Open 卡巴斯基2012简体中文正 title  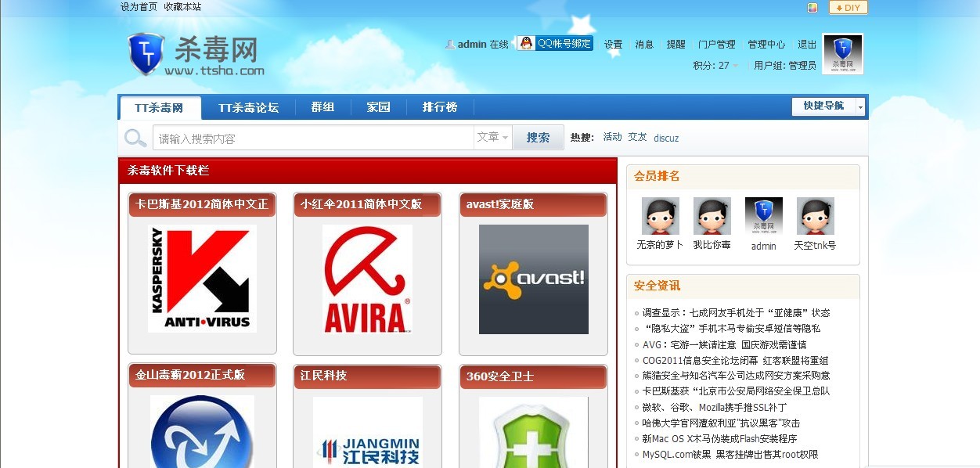coord(202,204)
